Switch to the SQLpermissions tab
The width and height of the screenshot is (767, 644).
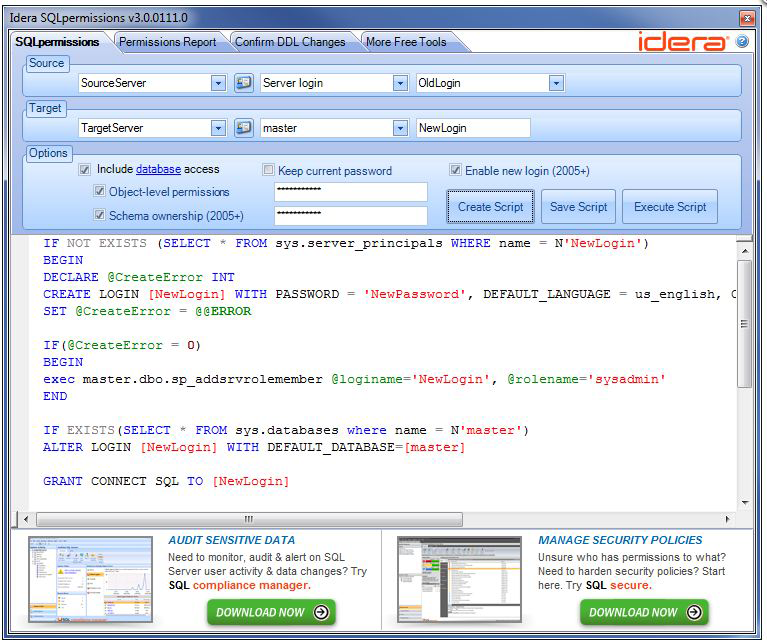pyautogui.click(x=57, y=42)
